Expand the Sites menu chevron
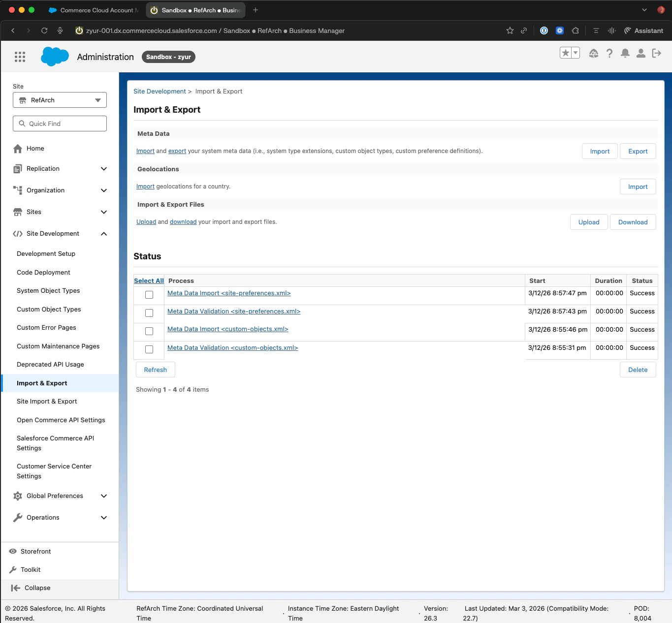The width and height of the screenshot is (672, 623). (104, 212)
